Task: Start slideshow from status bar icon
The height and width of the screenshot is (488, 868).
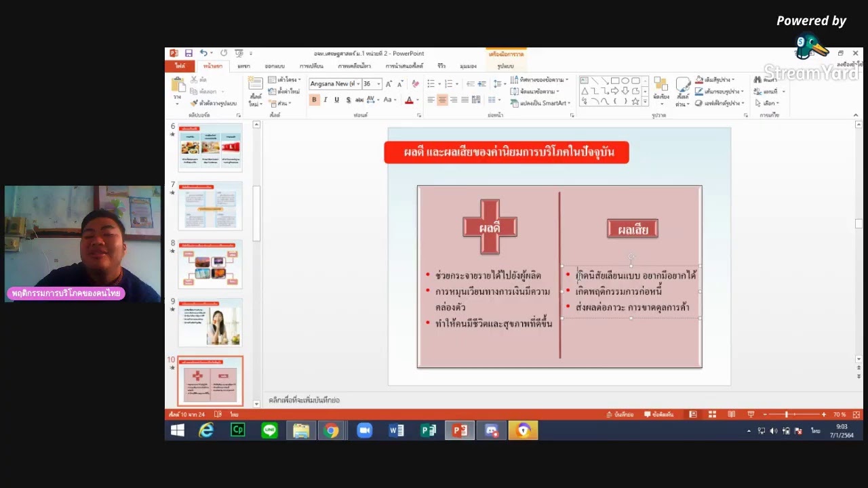Action: [751, 414]
